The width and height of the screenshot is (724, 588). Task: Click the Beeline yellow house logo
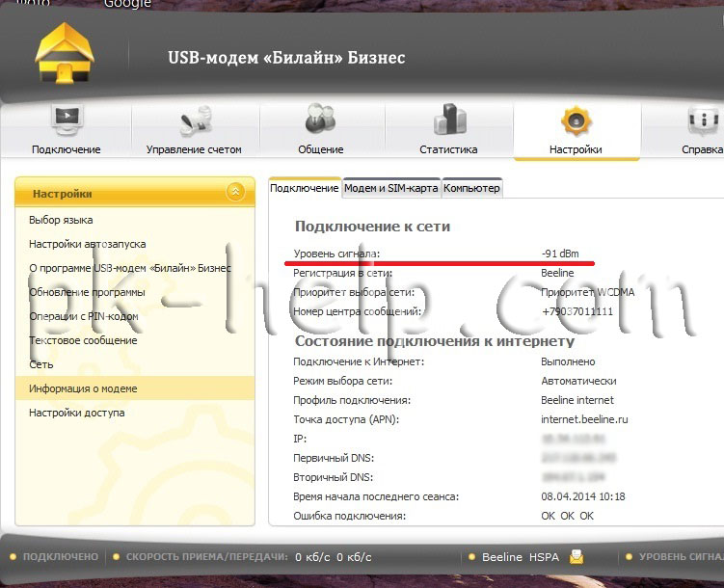[65, 53]
